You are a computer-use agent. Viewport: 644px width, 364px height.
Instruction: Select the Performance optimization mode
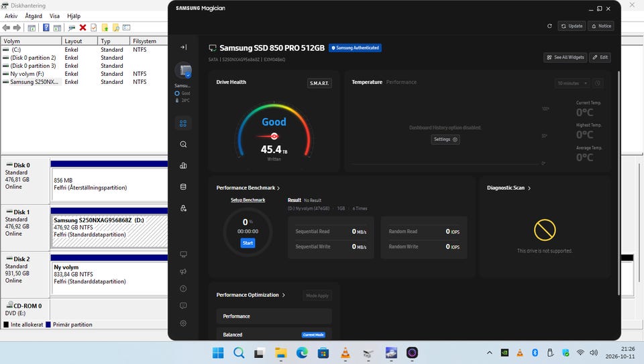(274, 316)
